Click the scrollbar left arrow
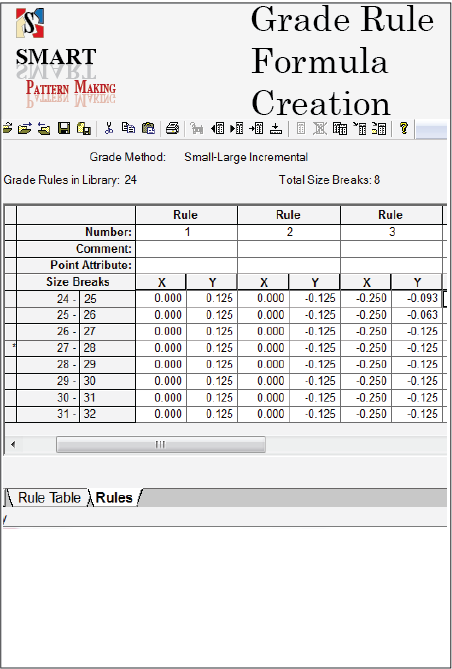The width and height of the screenshot is (452, 669). pos(13,445)
